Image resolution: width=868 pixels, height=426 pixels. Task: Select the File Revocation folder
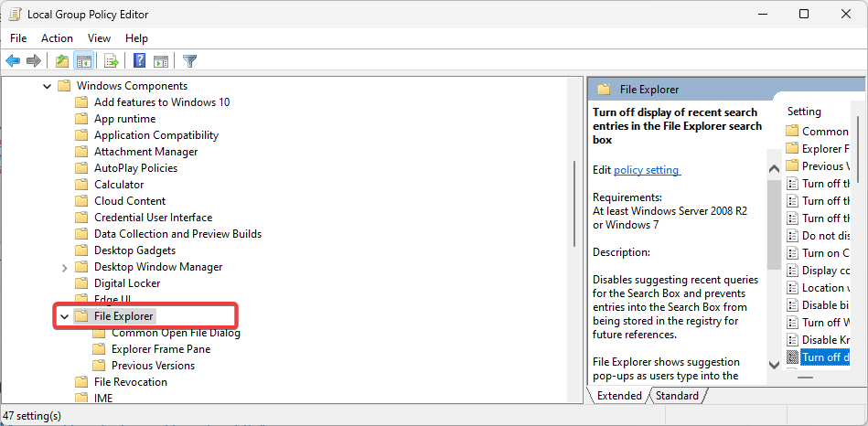(130, 382)
